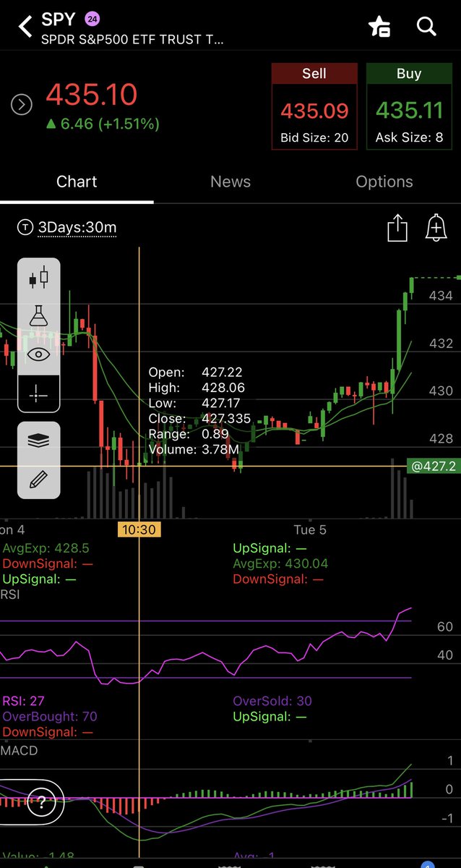Tap the 10:30 crosshair time label
This screenshot has width=461, height=868.
(x=139, y=530)
